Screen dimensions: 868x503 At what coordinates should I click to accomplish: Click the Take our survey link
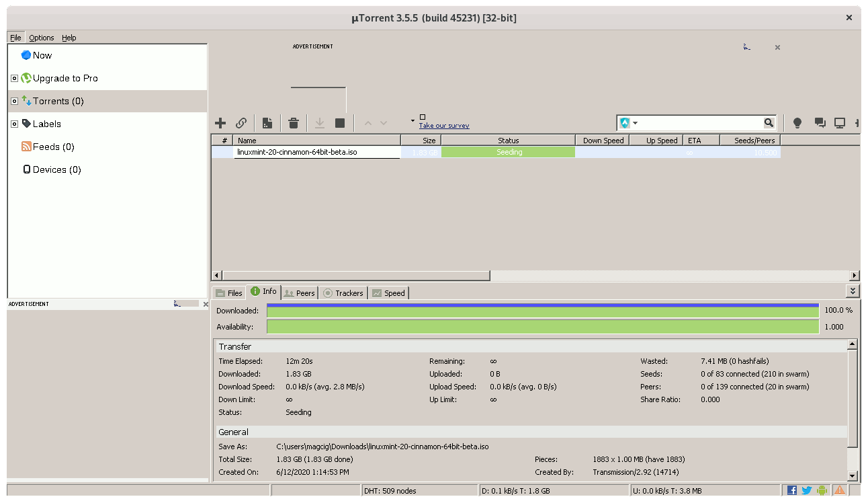click(444, 126)
